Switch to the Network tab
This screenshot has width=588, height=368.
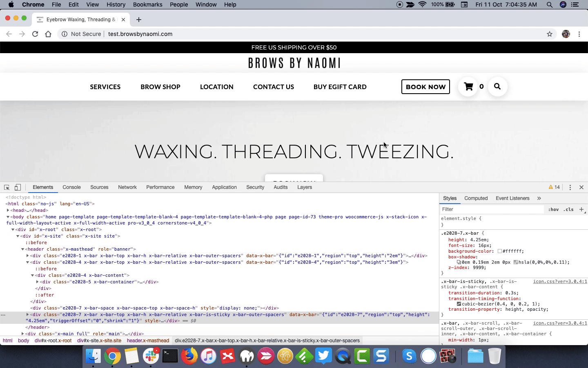[x=127, y=187]
